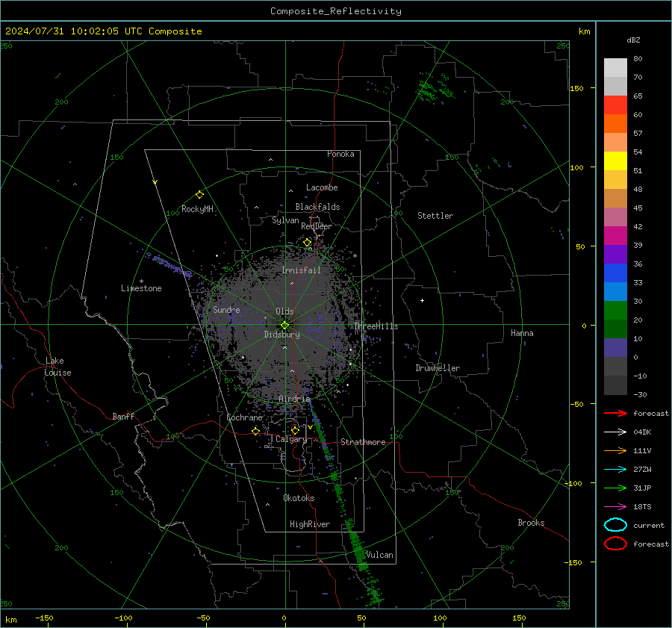Select the yellow diamond marker below RedDeer
Viewport: 672px width, 628px height.
point(308,243)
